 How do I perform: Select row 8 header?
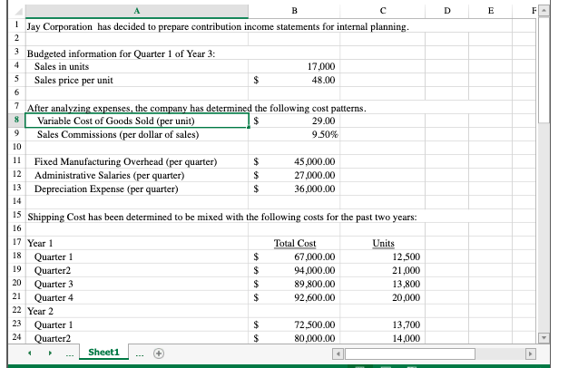pyautogui.click(x=16, y=121)
